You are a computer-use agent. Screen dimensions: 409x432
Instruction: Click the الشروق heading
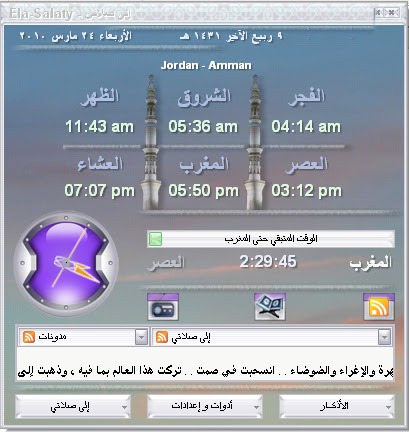tap(204, 97)
